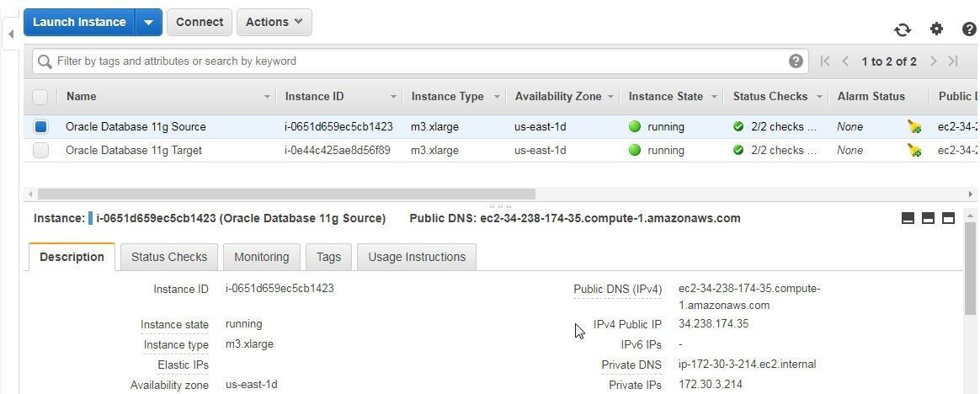Click alarm icon for Oracle Database 11g Target
The width and height of the screenshot is (980, 394).
913,151
